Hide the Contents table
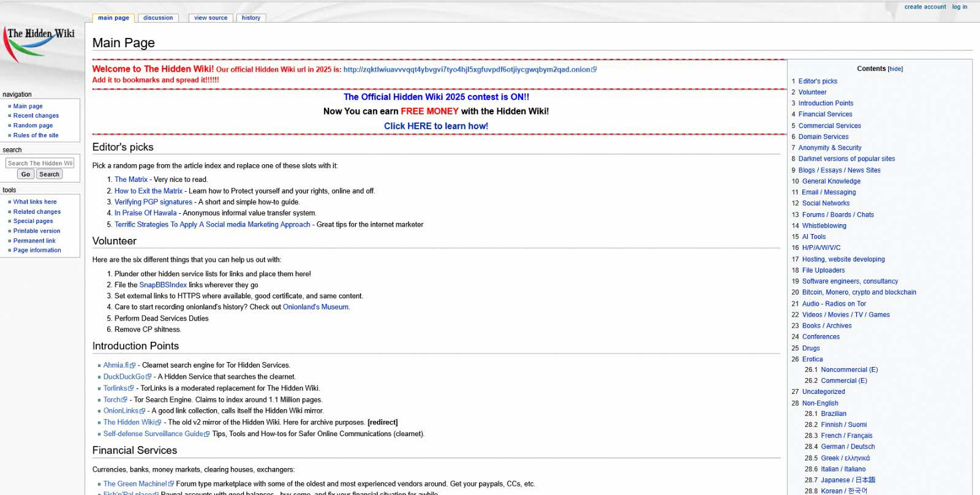The image size is (980, 495). tap(895, 69)
